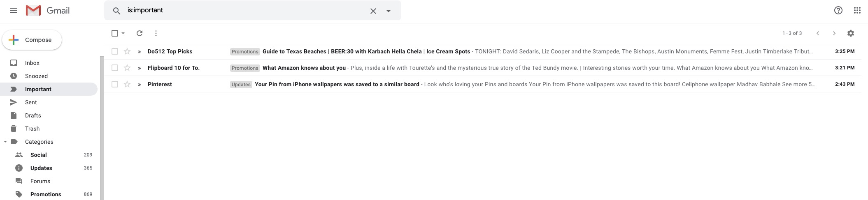This screenshot has height=200, width=868.
Task: Go to newer page arrow
Action: tap(818, 33)
